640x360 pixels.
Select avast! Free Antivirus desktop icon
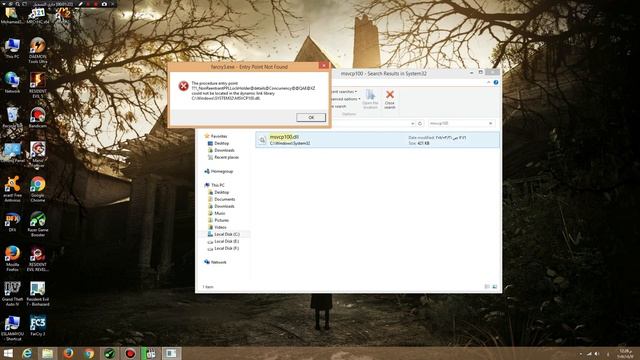pyautogui.click(x=12, y=189)
